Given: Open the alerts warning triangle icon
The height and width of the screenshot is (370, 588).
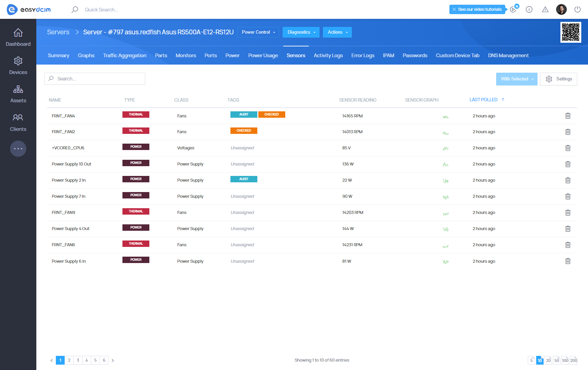Looking at the screenshot, I should coord(545,9).
